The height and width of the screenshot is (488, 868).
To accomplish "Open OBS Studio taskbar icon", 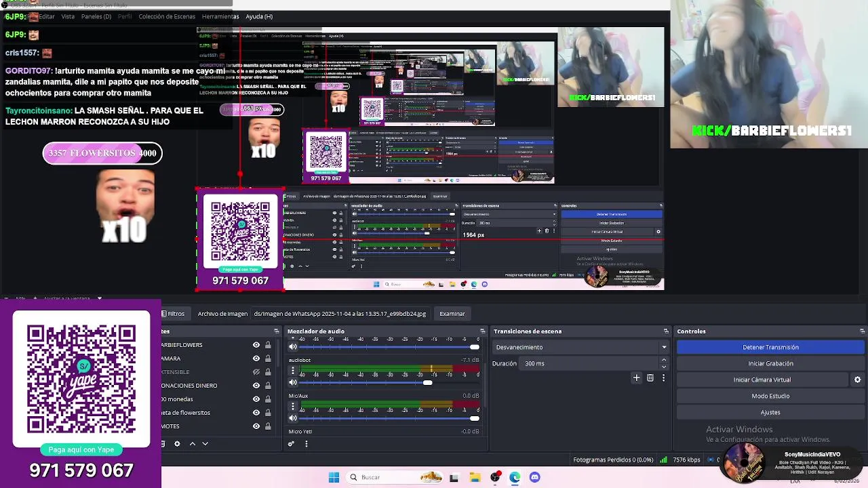I will tap(495, 477).
